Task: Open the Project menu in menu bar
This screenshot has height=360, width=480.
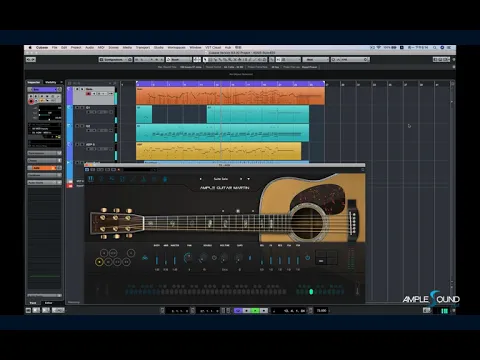Action: (76, 48)
